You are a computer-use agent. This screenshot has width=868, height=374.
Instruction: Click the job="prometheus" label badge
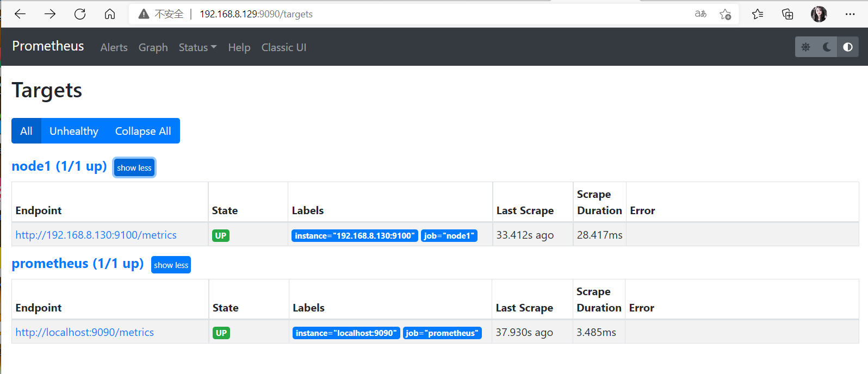442,333
